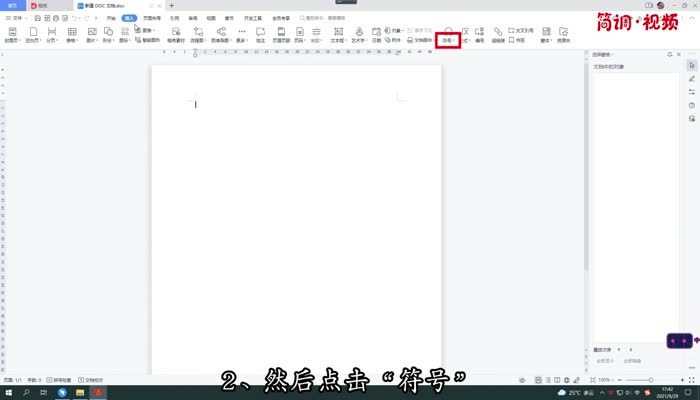Screen dimensions: 700x400
Task: Click inside the blank document page
Action: (x=296, y=220)
